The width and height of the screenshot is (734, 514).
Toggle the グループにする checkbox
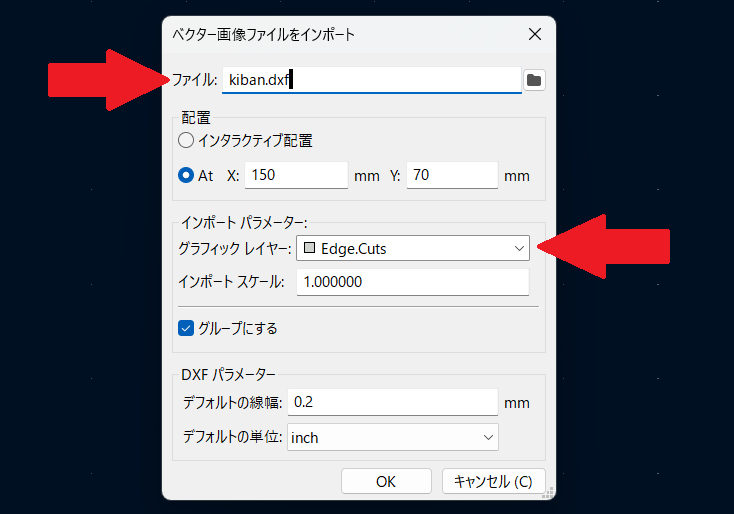pos(186,328)
